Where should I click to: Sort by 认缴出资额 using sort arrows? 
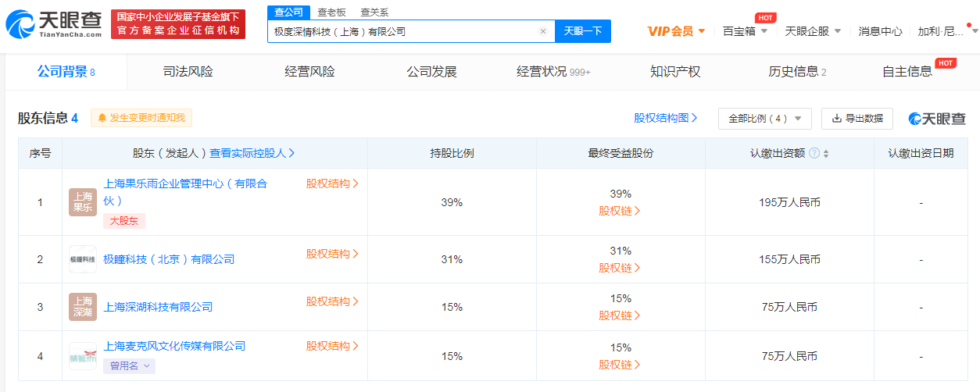(826, 153)
